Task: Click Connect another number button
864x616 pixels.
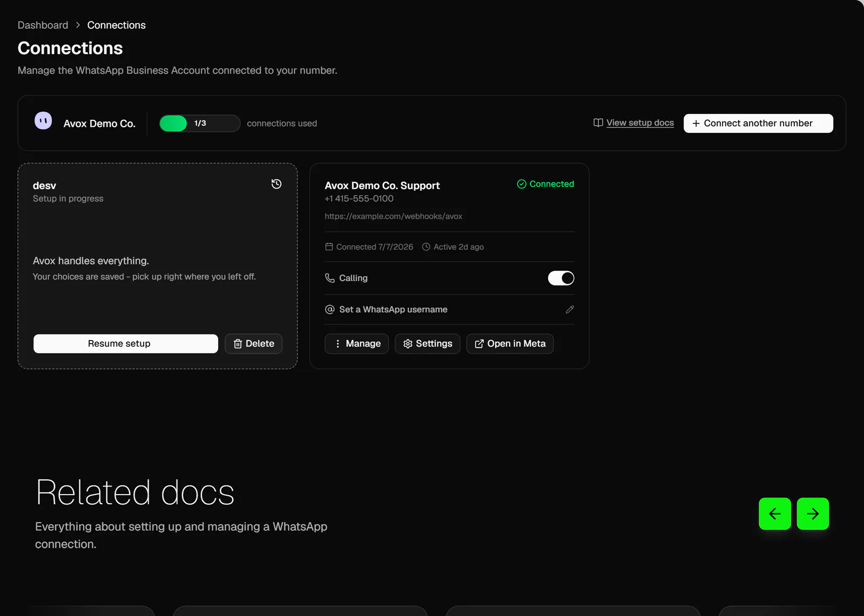Action: click(x=758, y=123)
